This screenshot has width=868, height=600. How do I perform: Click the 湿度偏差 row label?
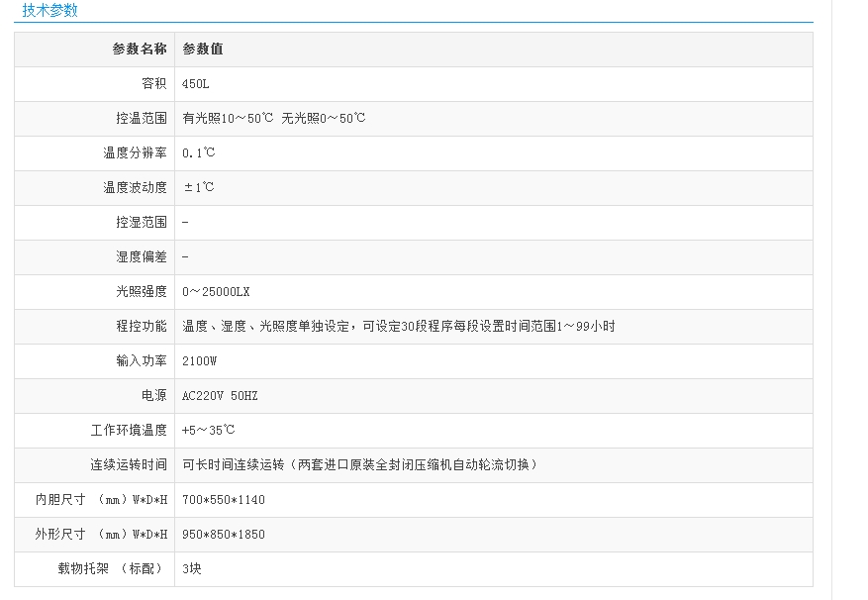(x=142, y=257)
